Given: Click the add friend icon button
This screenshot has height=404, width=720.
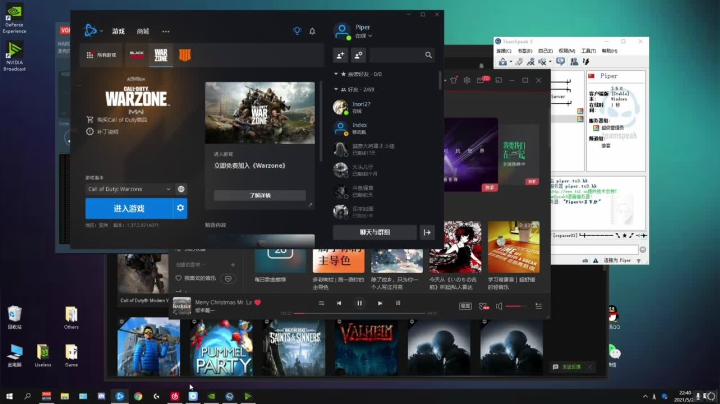Looking at the screenshot, I should (340, 55).
